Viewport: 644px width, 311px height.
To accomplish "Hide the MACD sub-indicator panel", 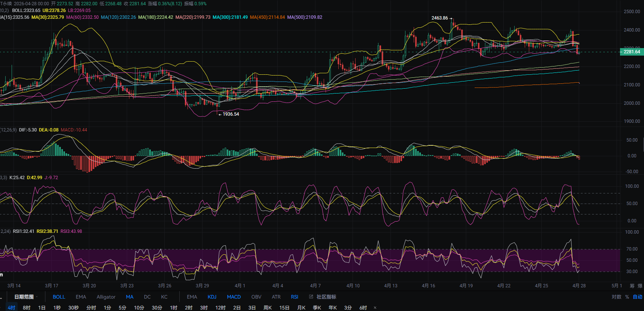I will [x=234, y=297].
